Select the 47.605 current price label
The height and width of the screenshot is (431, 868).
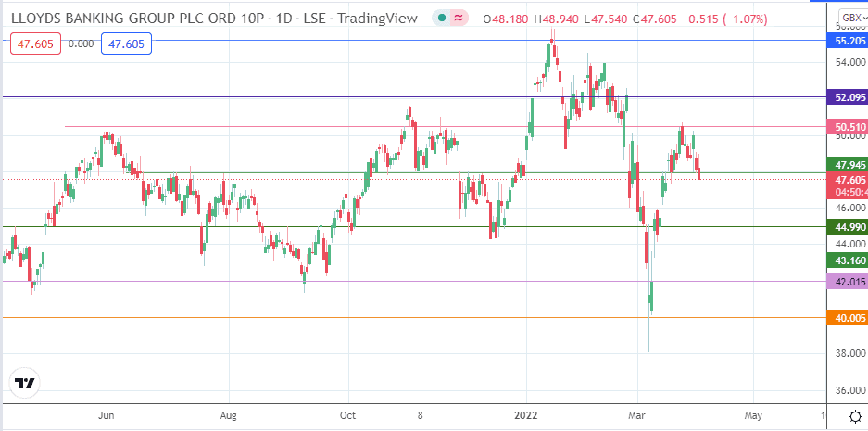tap(847, 180)
